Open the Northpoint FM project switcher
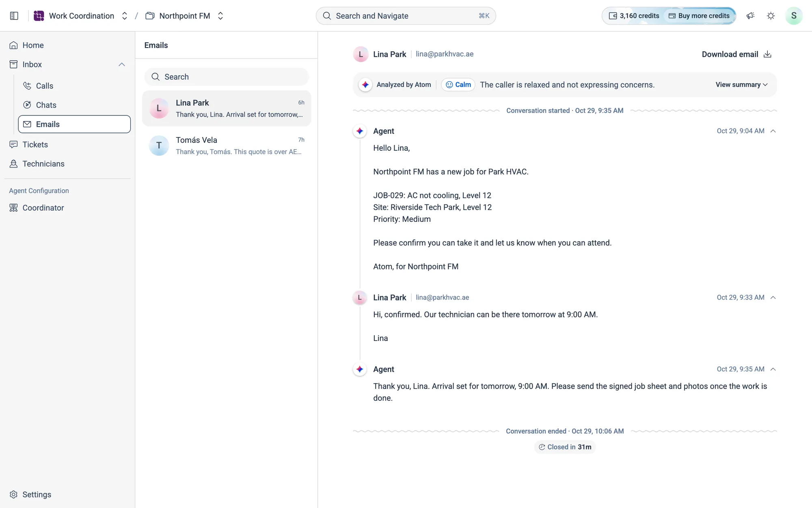The width and height of the screenshot is (812, 508). coord(220,16)
